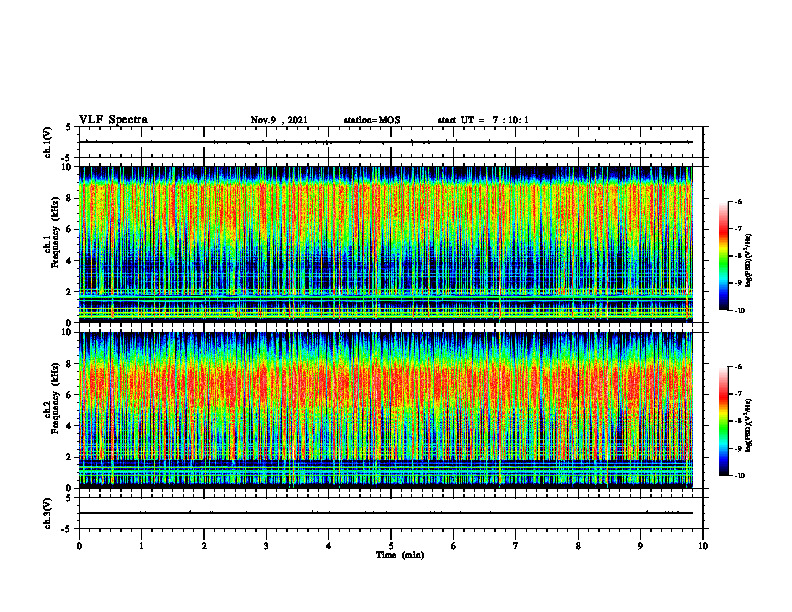The height and width of the screenshot is (612, 792).
Task: Click time axis tick label "6"
Action: [454, 546]
